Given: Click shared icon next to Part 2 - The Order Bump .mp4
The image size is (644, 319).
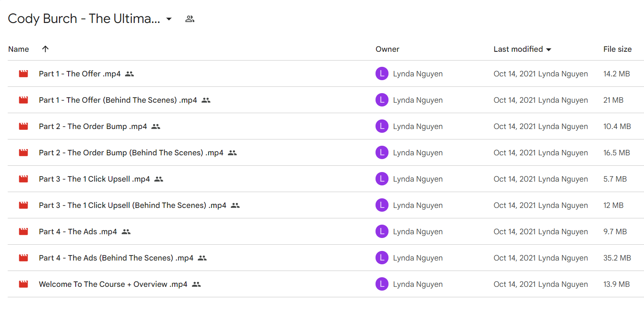Looking at the screenshot, I should [156, 127].
